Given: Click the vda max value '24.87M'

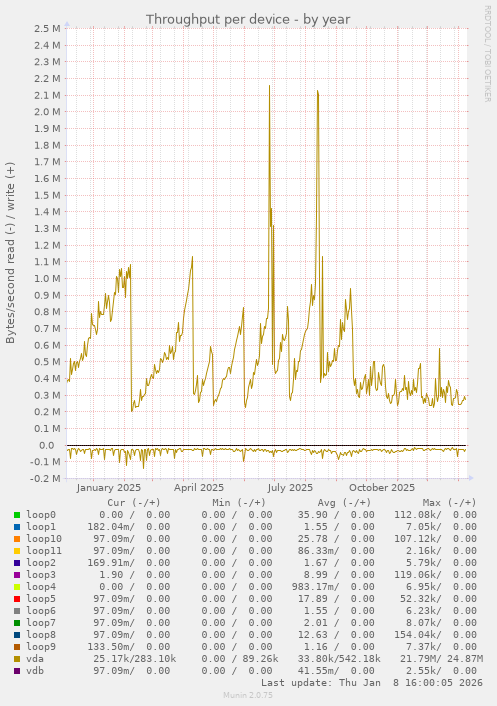Looking at the screenshot, I should [x=465, y=659].
